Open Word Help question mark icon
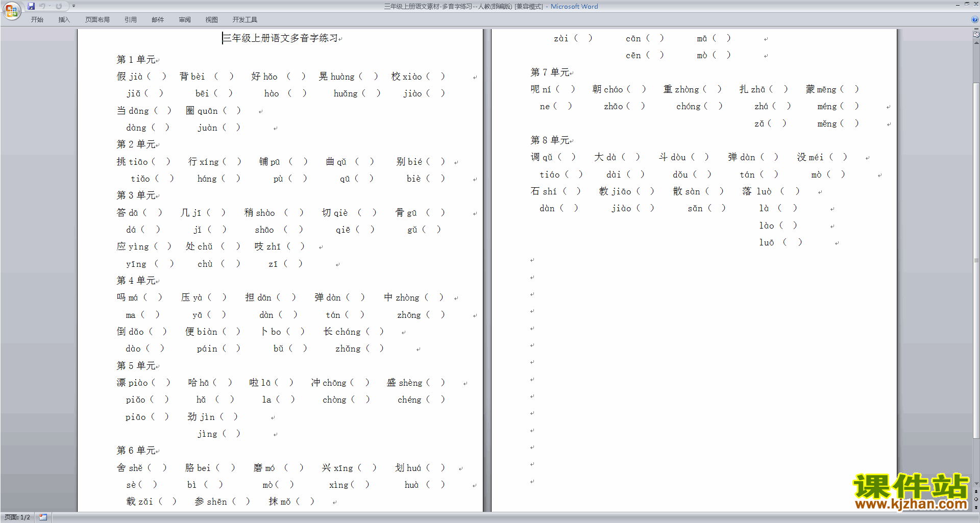Screen dimensions: 980x523 [x=975, y=19]
